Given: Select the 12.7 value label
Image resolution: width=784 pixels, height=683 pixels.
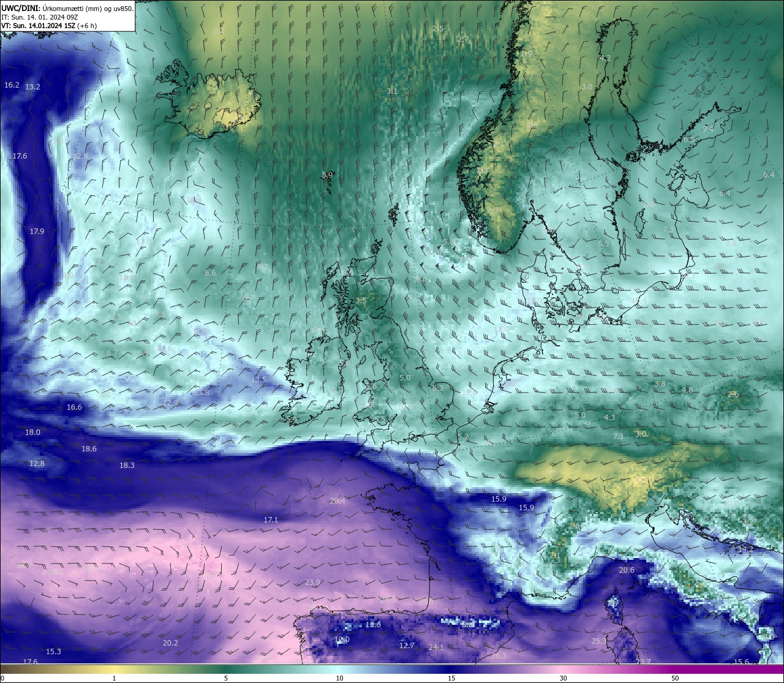Looking at the screenshot, I should (x=407, y=646).
